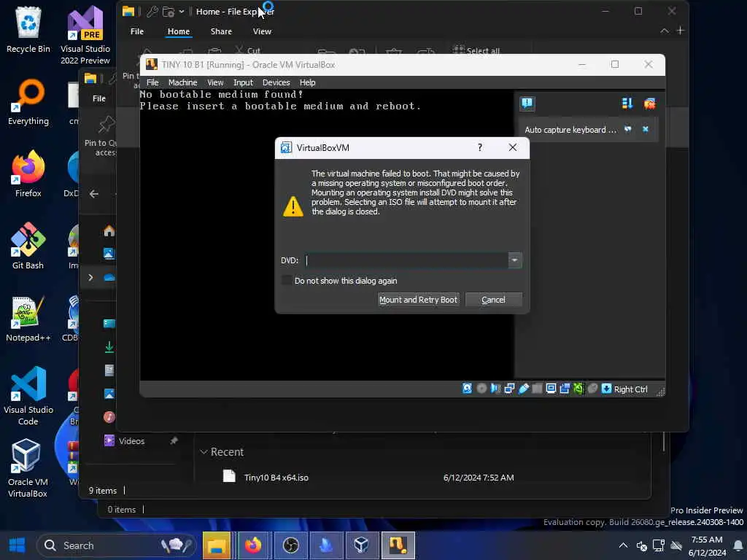Open Visual Studio 2022 Preview desktop shortcut
This screenshot has height=560, width=747.
coord(85,35)
